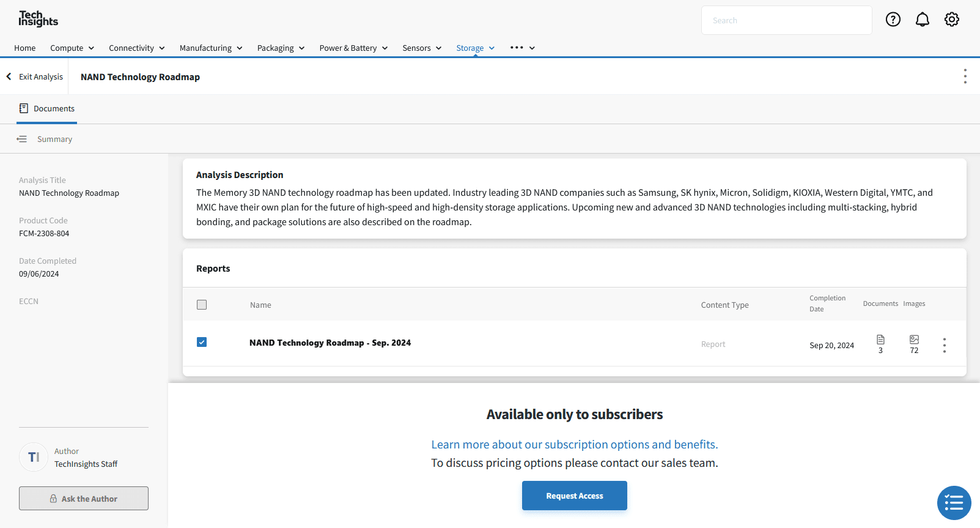The image size is (980, 528).
Task: Open the blue floating list button
Action: coord(954,503)
